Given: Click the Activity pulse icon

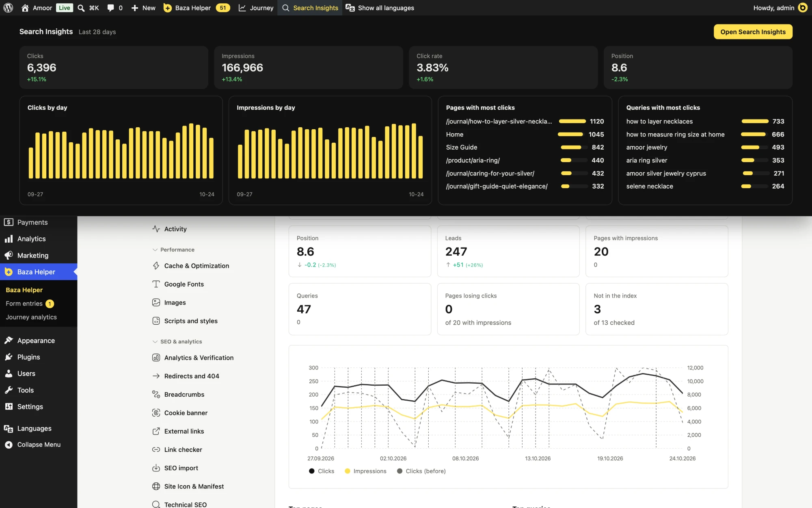Looking at the screenshot, I should pyautogui.click(x=156, y=229).
